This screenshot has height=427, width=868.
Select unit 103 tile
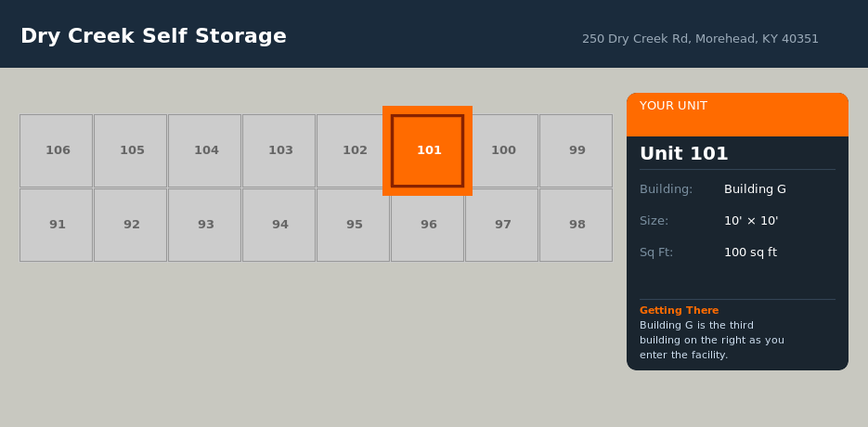pyautogui.click(x=279, y=150)
